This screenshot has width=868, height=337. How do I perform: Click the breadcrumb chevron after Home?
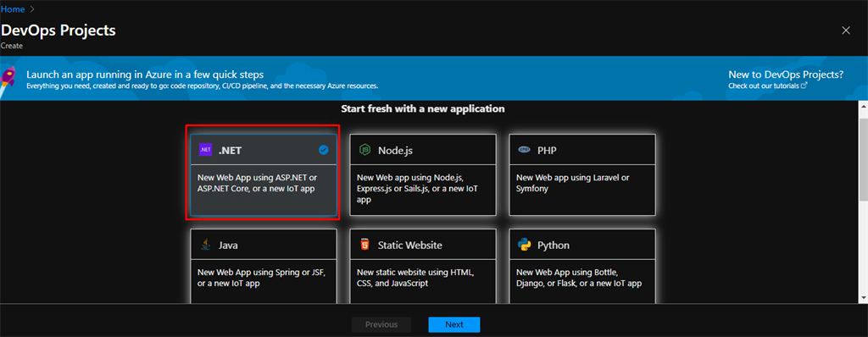[x=33, y=9]
